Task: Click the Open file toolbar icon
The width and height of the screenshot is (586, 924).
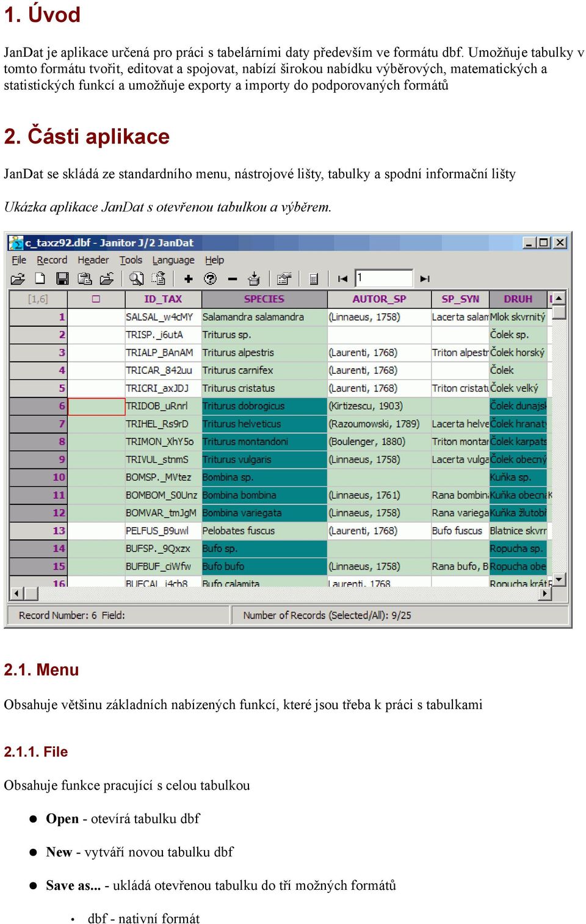Action: click(18, 279)
